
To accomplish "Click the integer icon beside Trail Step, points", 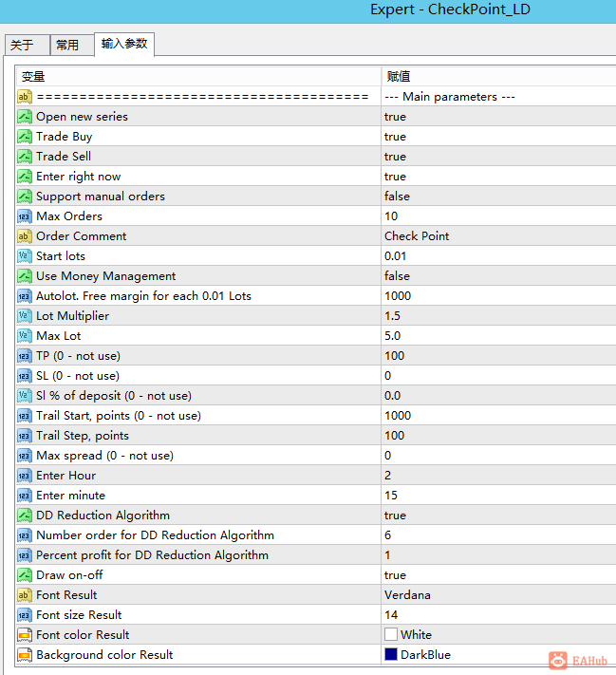I will (25, 436).
